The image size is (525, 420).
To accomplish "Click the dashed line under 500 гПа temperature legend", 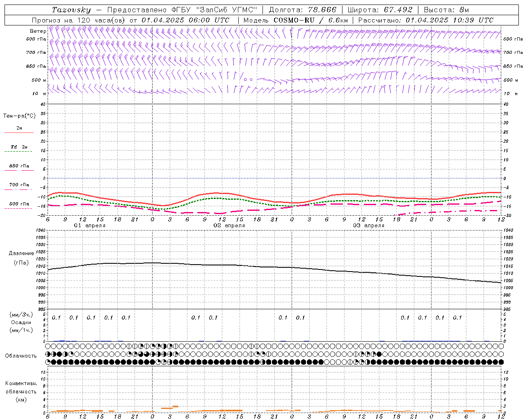I will [x=18, y=208].
